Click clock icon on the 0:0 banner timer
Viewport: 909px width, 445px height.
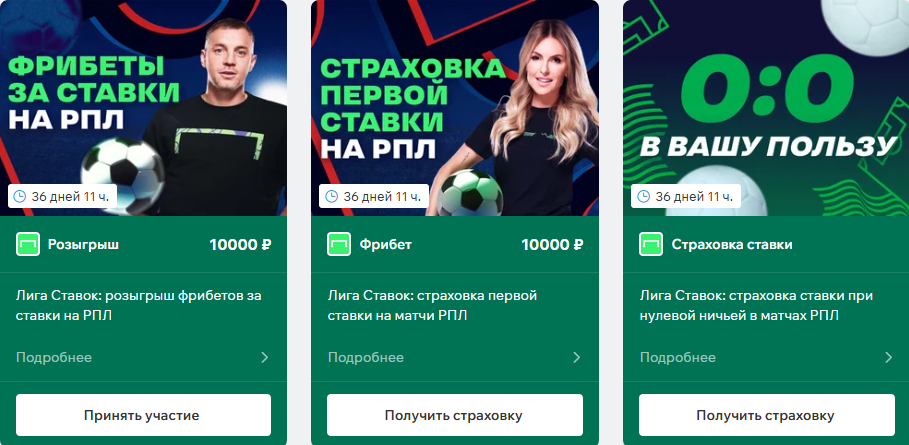click(x=643, y=196)
